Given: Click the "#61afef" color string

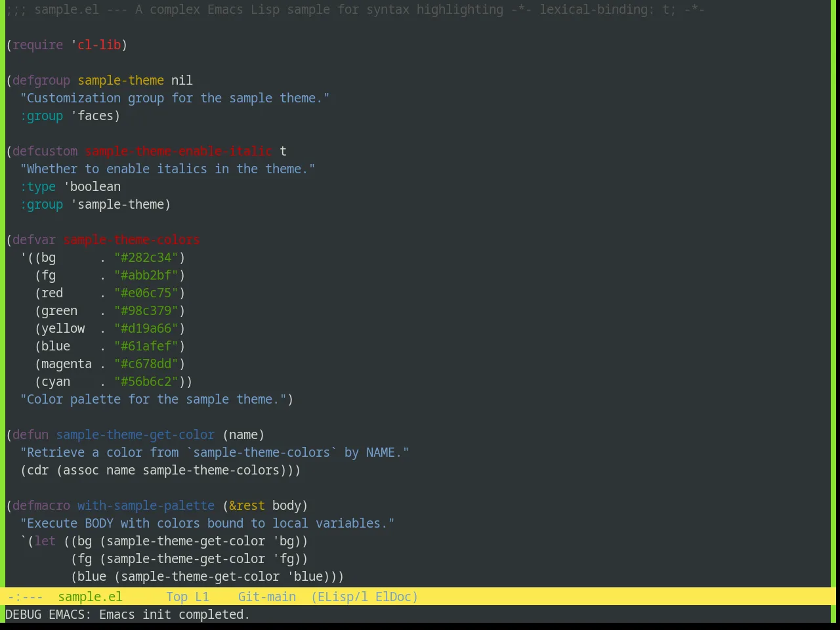Looking at the screenshot, I should coord(146,346).
